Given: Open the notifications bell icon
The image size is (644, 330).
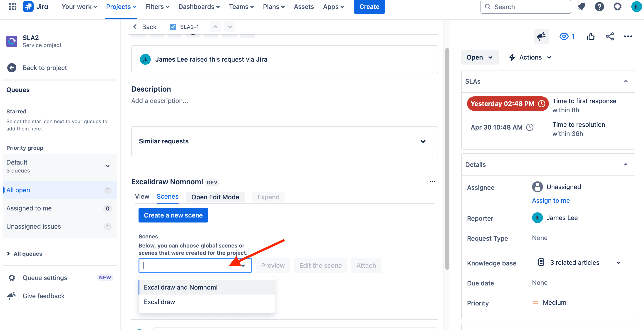Looking at the screenshot, I should (582, 7).
